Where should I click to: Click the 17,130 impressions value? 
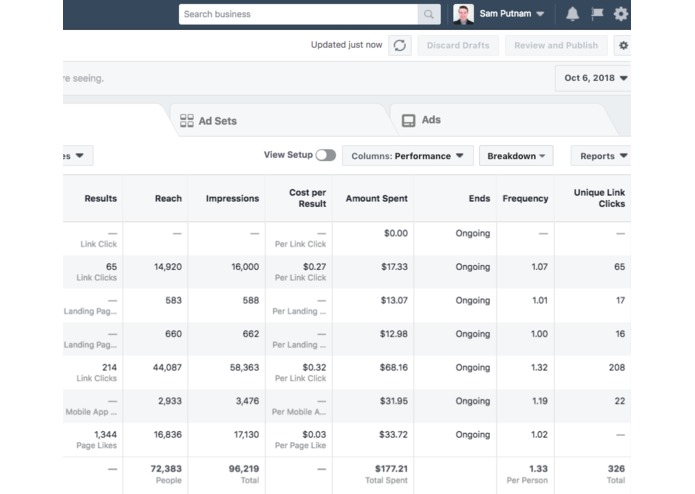(x=246, y=435)
